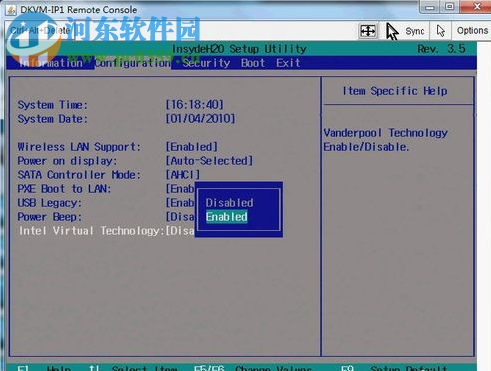
Task: Change Power on display [Auto-Selected] value
Action: (x=209, y=161)
